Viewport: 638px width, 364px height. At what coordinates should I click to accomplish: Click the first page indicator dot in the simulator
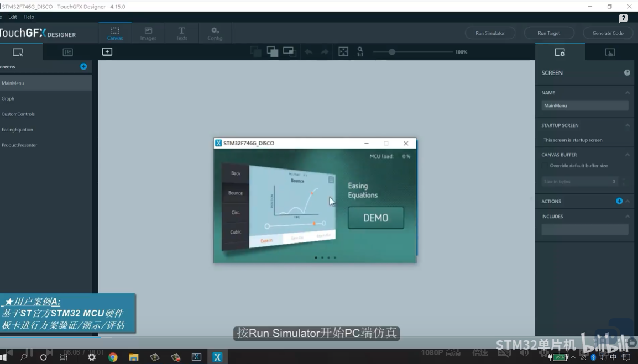point(316,257)
